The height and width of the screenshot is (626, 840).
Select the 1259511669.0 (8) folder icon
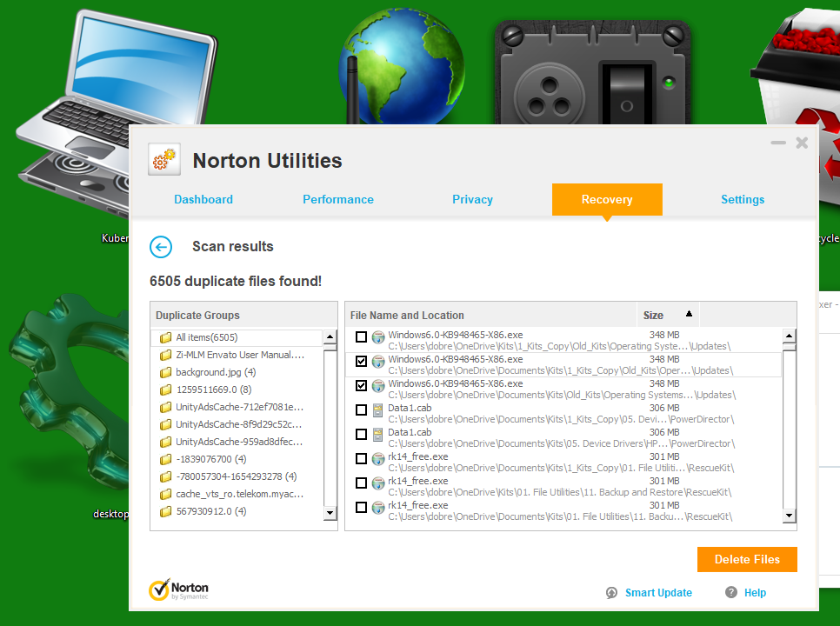point(165,390)
